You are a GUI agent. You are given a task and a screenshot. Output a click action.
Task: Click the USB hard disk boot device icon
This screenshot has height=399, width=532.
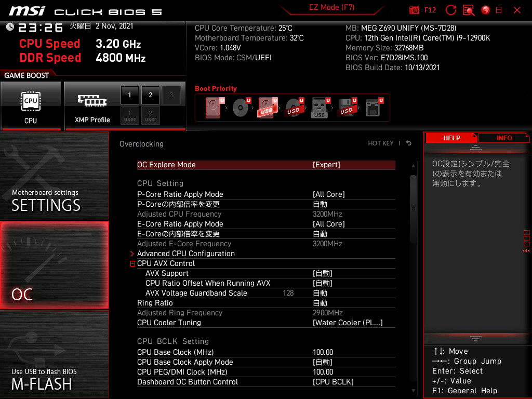[x=268, y=108]
